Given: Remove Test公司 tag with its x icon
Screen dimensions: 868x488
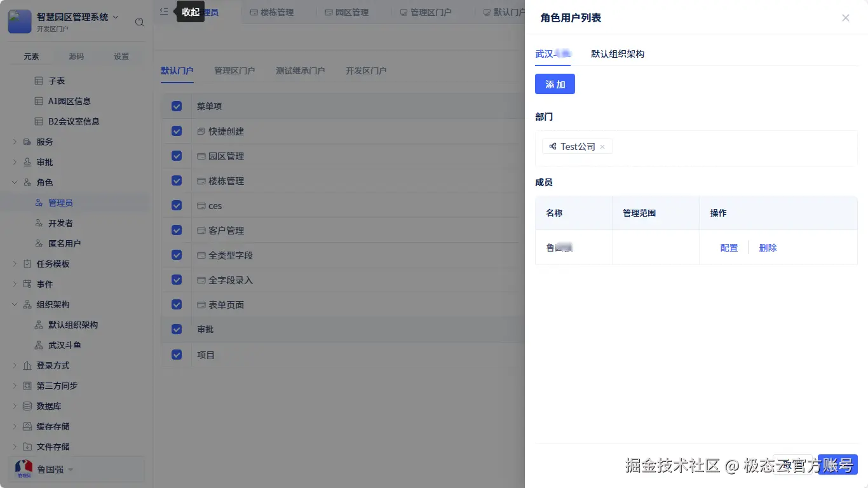Looking at the screenshot, I should pyautogui.click(x=602, y=147).
